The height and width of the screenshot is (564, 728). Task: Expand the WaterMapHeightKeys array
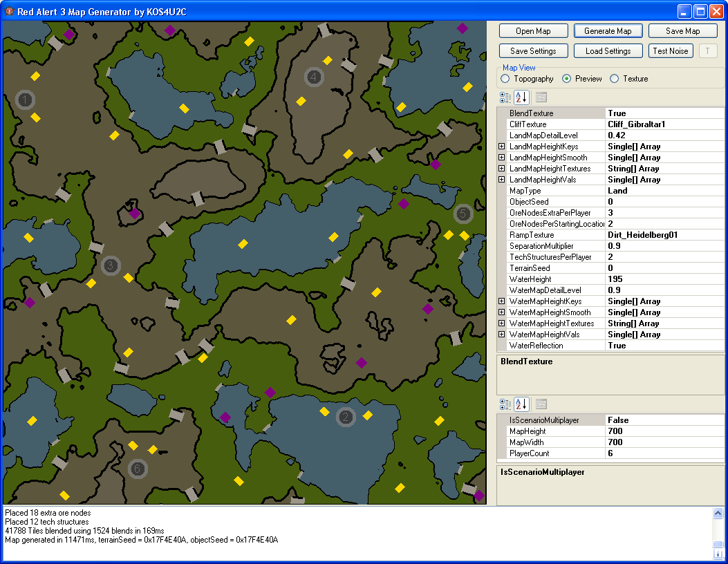pyautogui.click(x=501, y=301)
